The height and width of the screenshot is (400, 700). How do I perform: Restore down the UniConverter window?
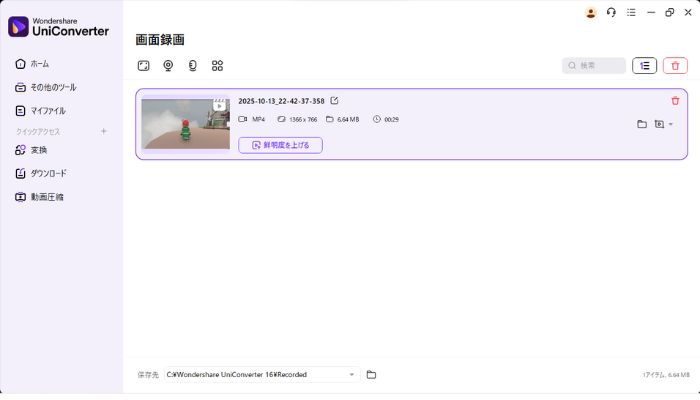pos(670,12)
